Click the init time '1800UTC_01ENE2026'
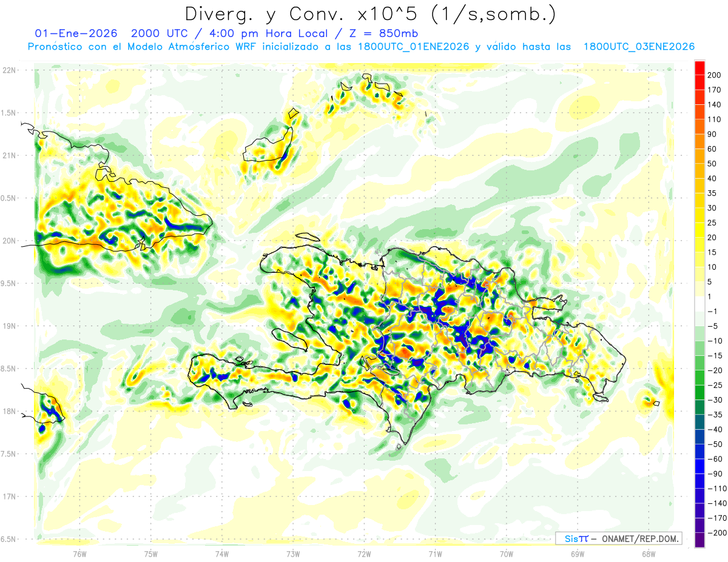728x562 pixels. coord(413,47)
